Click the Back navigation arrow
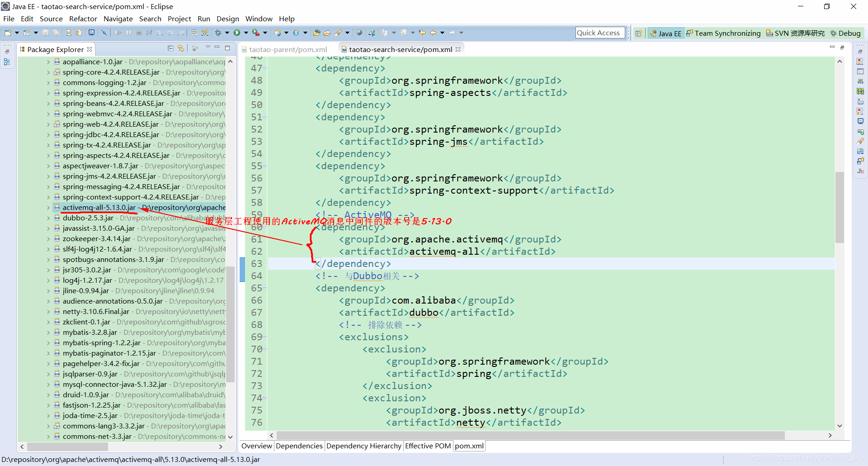Viewport: 868px width, 466px height. [x=433, y=33]
